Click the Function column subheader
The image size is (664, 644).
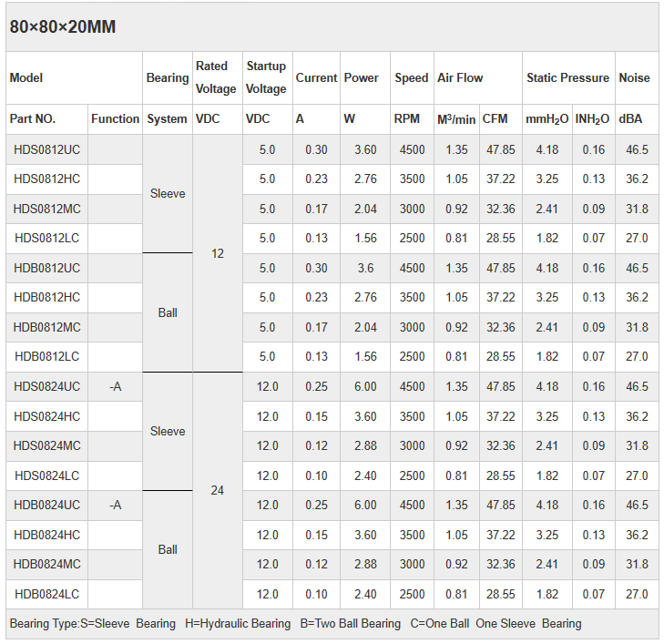115,118
